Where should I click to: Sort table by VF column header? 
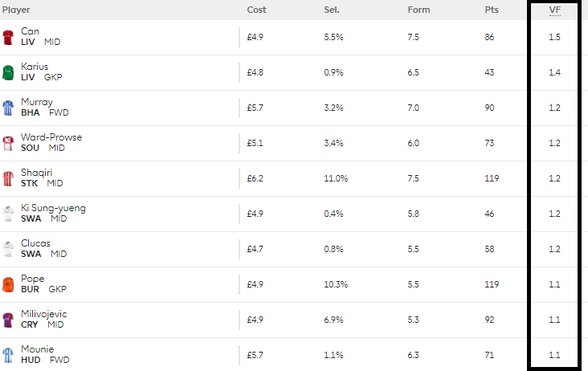tap(554, 10)
